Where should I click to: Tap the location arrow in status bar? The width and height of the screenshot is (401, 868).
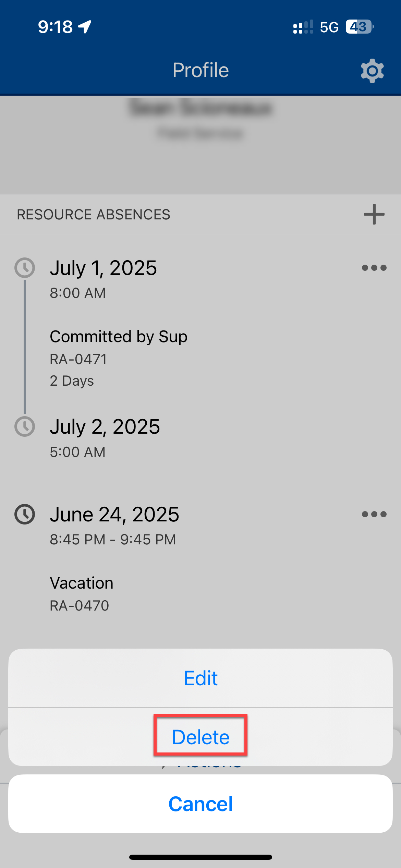85,27
